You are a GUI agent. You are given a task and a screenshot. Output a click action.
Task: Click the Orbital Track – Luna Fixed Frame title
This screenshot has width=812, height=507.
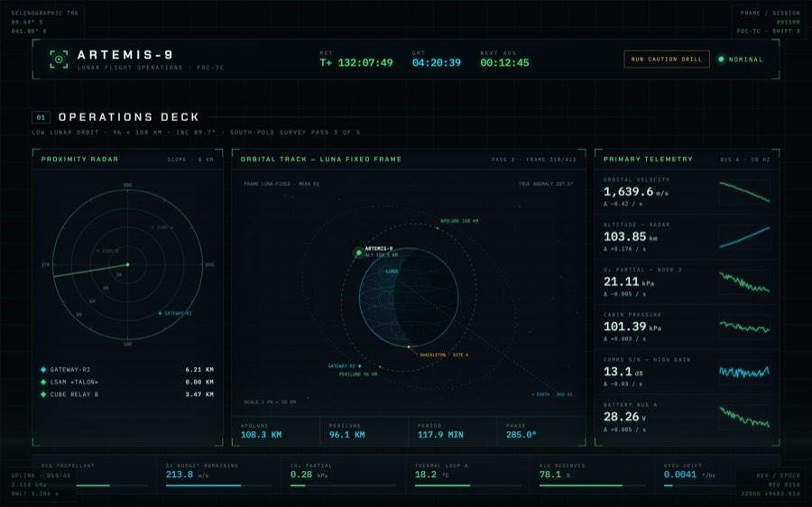(321, 159)
